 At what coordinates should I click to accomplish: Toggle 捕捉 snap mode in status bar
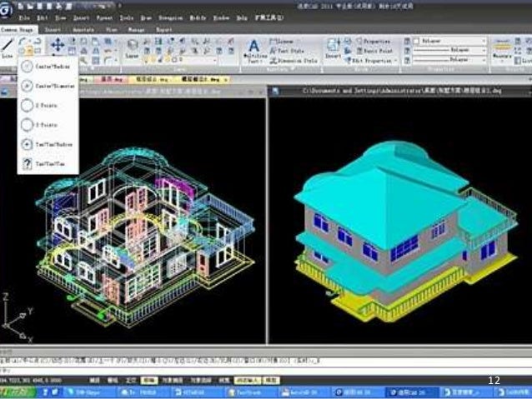(95, 381)
